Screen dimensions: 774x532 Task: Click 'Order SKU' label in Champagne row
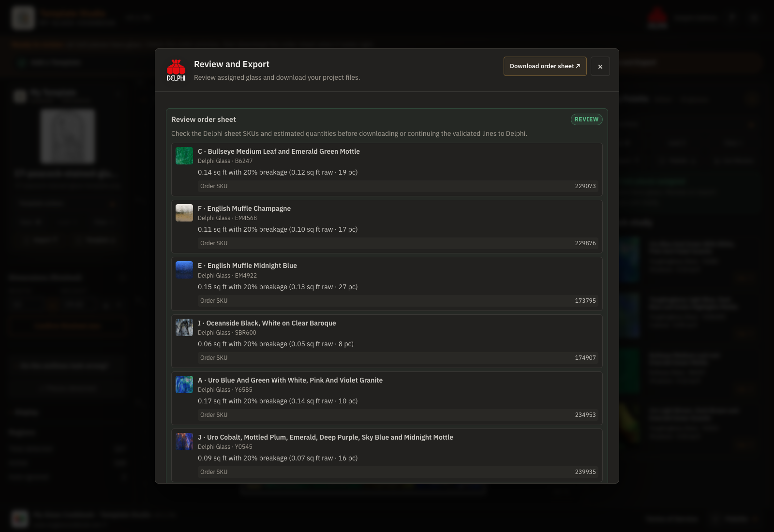tap(214, 243)
